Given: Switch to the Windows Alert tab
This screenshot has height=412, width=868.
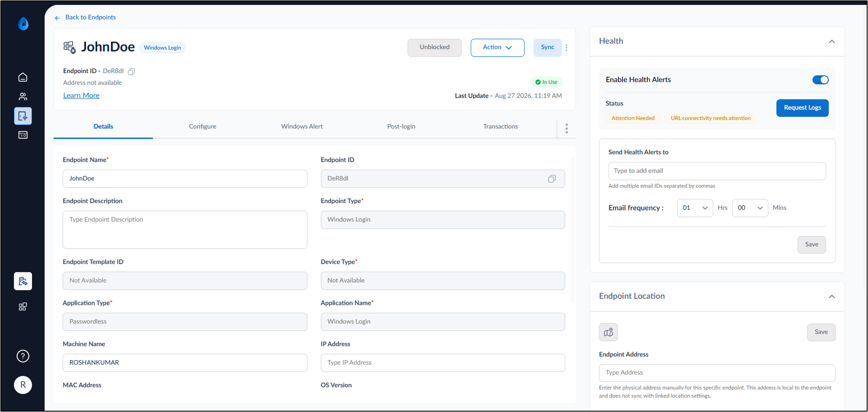Looking at the screenshot, I should click(x=302, y=127).
